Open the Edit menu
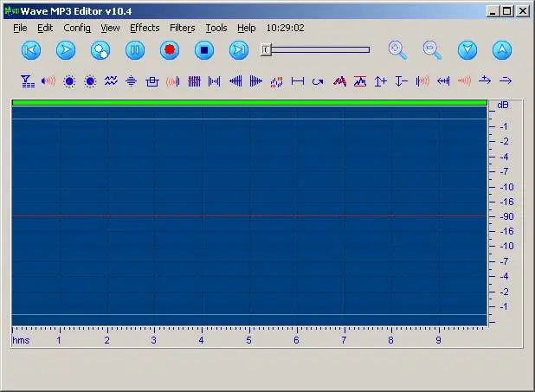The width and height of the screenshot is (535, 392). [x=45, y=28]
